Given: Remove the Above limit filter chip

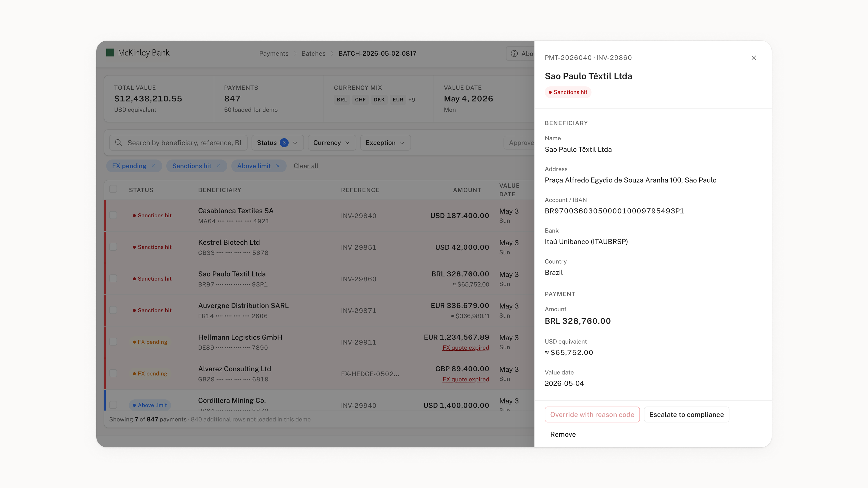Looking at the screenshot, I should 278,166.
